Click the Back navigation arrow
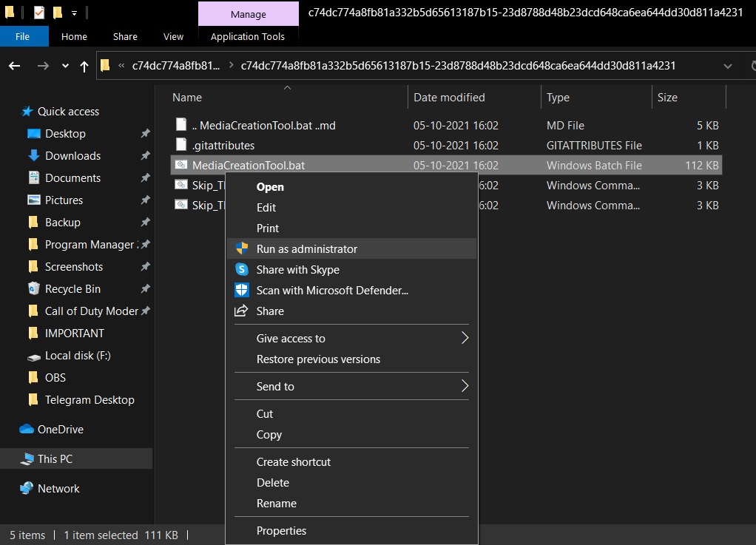The width and height of the screenshot is (756, 545). (x=15, y=66)
